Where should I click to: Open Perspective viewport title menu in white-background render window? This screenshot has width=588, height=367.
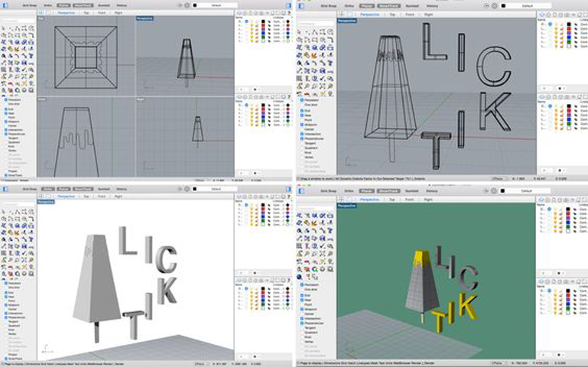tap(46, 202)
